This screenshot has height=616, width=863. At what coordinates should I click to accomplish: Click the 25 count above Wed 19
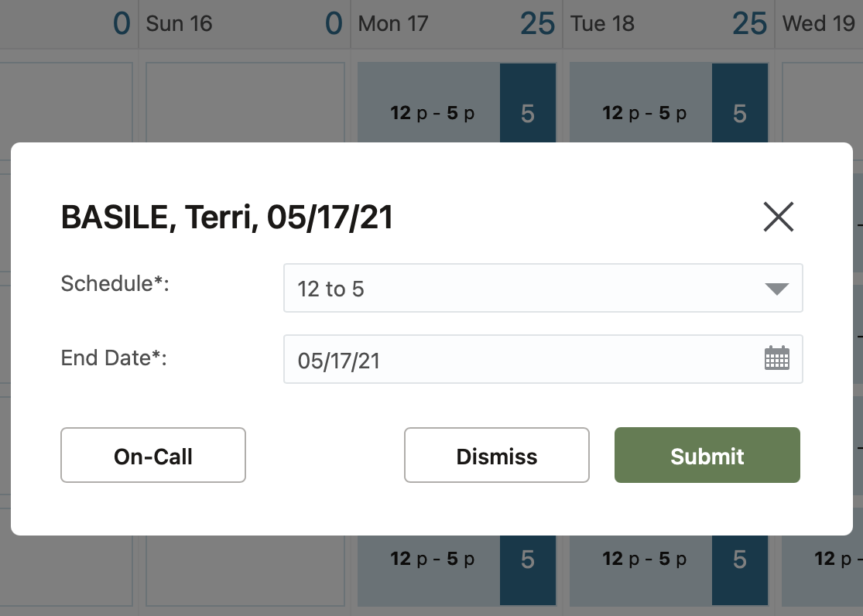coord(748,22)
